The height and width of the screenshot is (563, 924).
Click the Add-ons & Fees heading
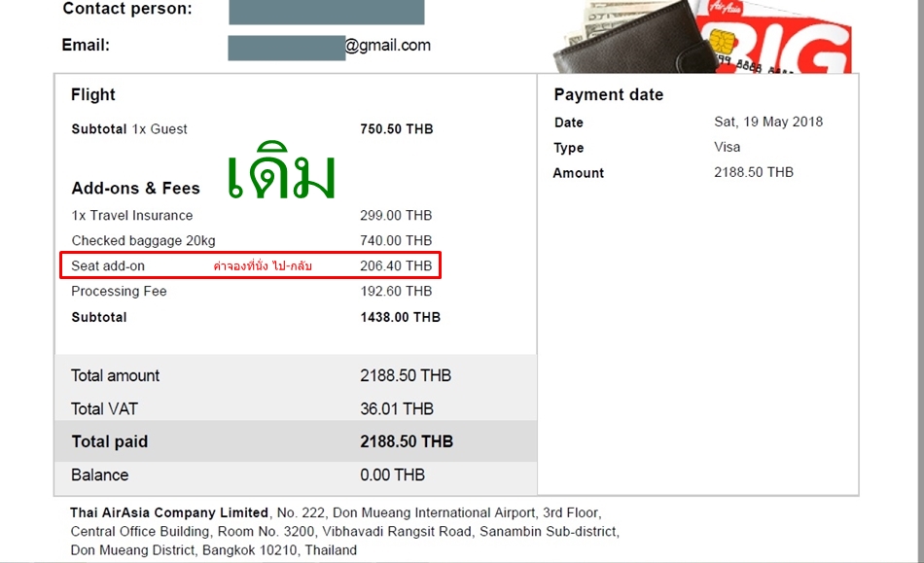pyautogui.click(x=135, y=188)
